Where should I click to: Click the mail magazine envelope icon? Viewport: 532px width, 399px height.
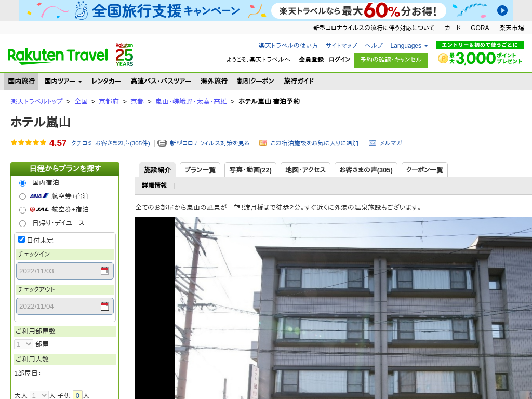373,143
